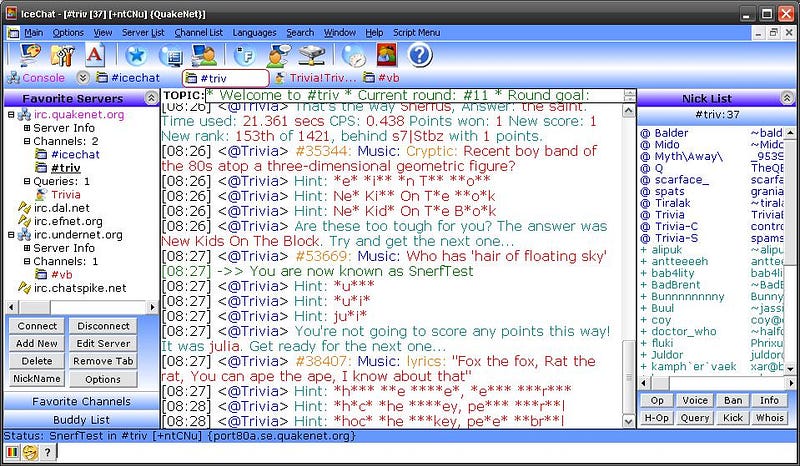Click the Disconnect button
Viewport: 800px width, 466px height.
[103, 326]
